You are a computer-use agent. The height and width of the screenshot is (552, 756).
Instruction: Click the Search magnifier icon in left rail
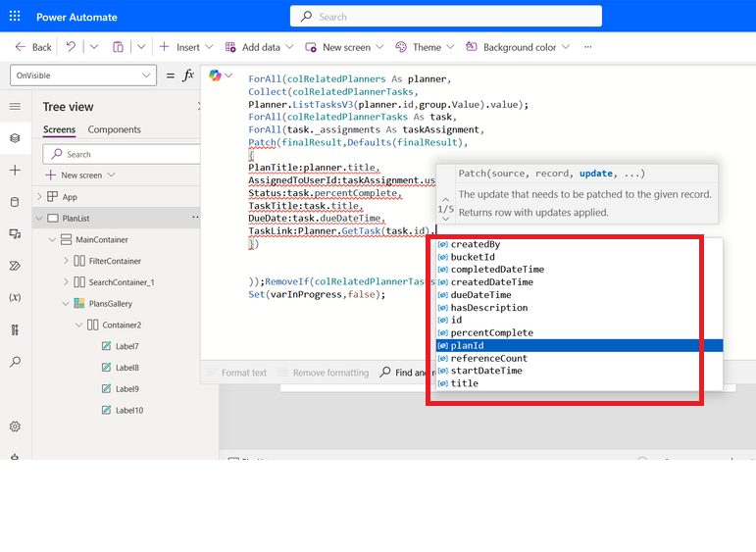[15, 362]
